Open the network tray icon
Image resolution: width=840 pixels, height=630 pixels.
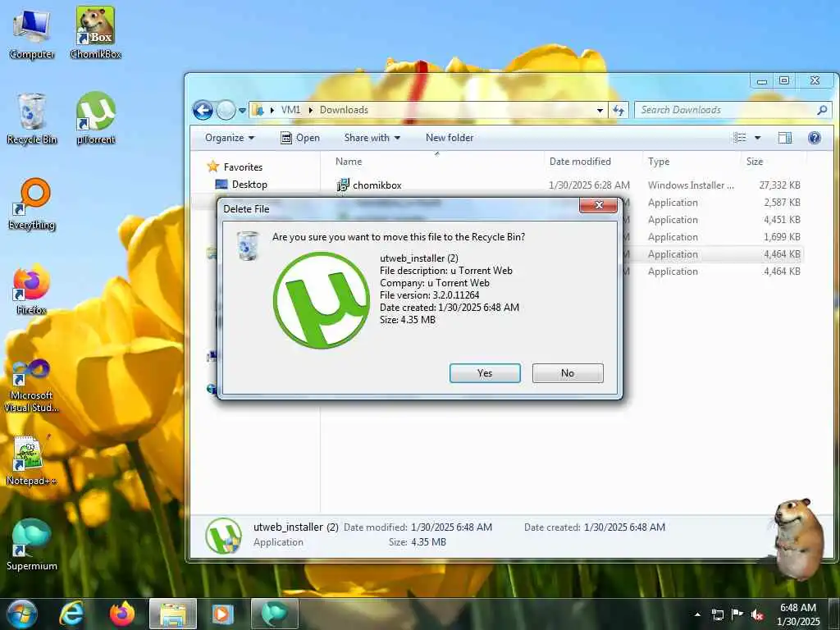718,614
